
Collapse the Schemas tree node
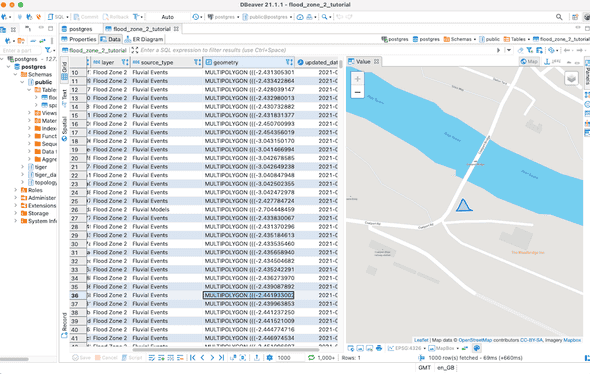(x=15, y=74)
